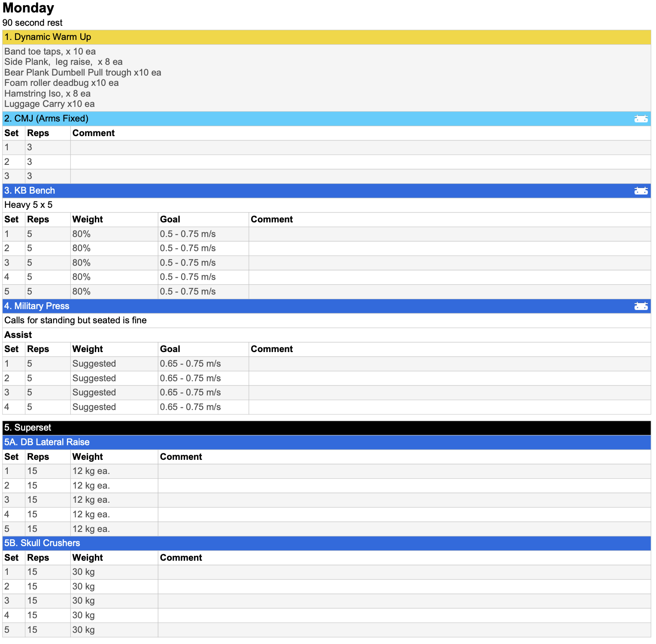Click Suggested weight in Military Press set 4
The image size is (656, 644).
click(x=94, y=407)
